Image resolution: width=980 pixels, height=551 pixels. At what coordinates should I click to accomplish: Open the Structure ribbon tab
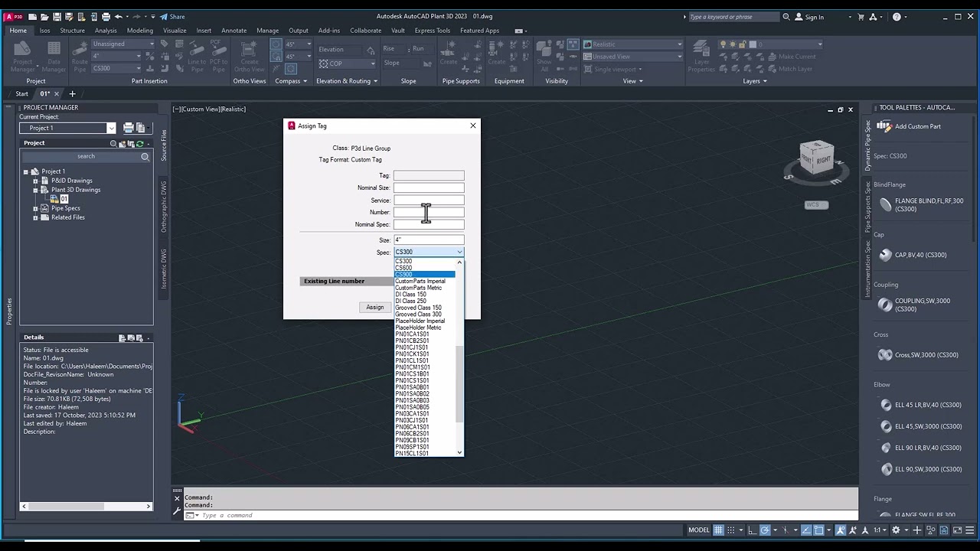coord(73,31)
